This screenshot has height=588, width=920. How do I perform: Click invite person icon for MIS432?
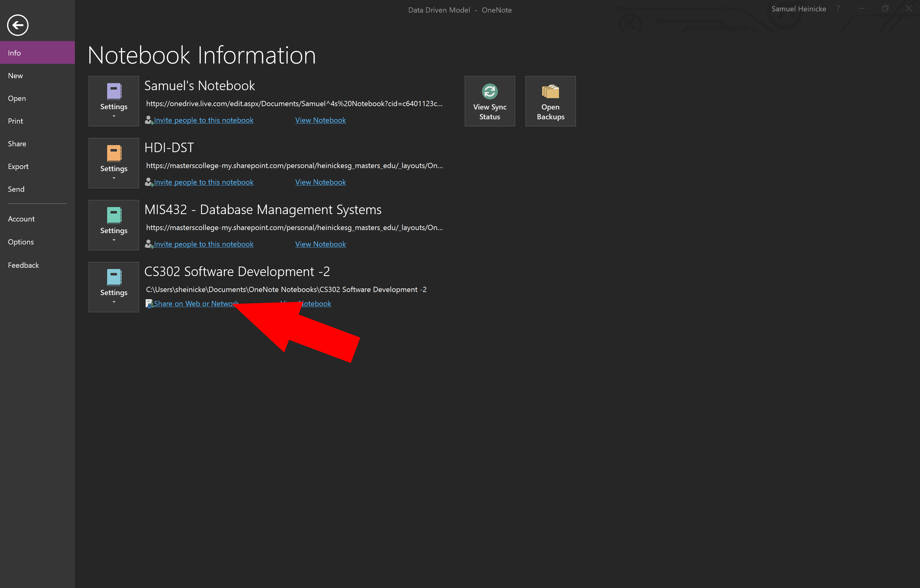tap(149, 244)
